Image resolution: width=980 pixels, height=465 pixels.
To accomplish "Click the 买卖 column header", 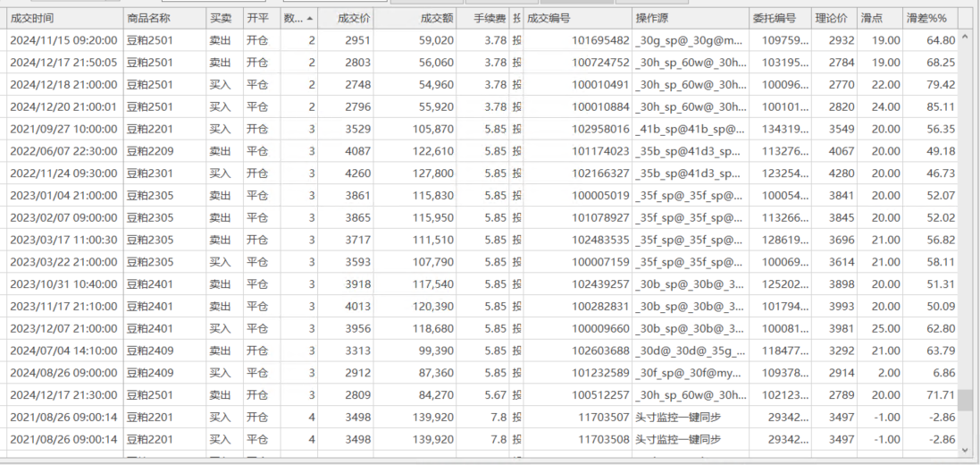I will (x=224, y=19).
